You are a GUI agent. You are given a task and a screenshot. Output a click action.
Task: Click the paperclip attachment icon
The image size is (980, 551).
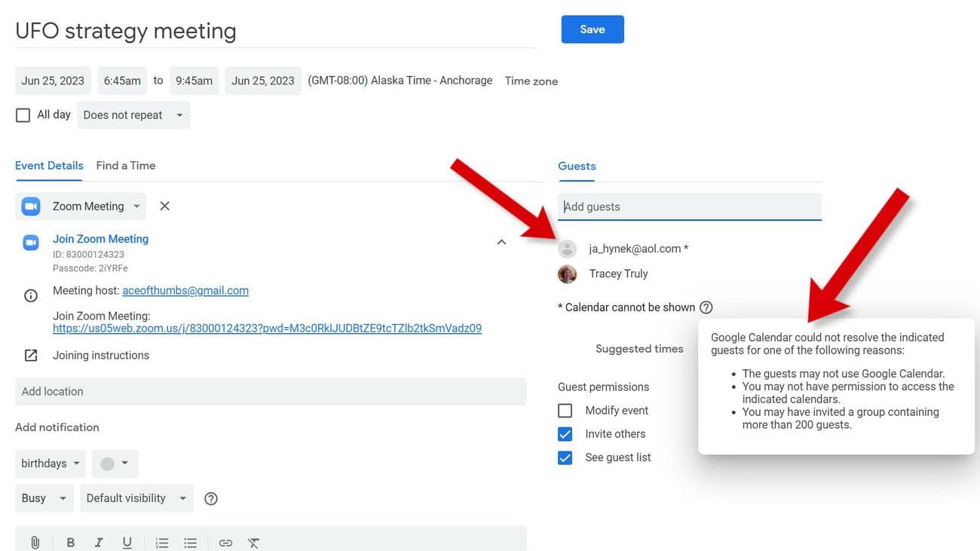pos(35,542)
